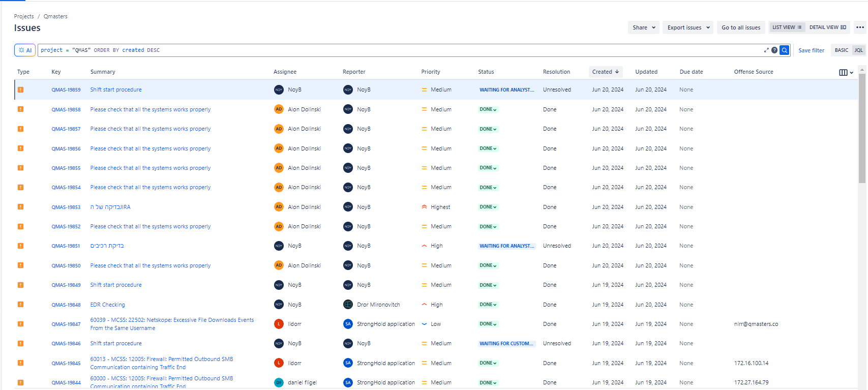Viewport: 868px width, 390px height.
Task: Open DONE status dropdown for QMAS-19848
Action: tap(488, 305)
